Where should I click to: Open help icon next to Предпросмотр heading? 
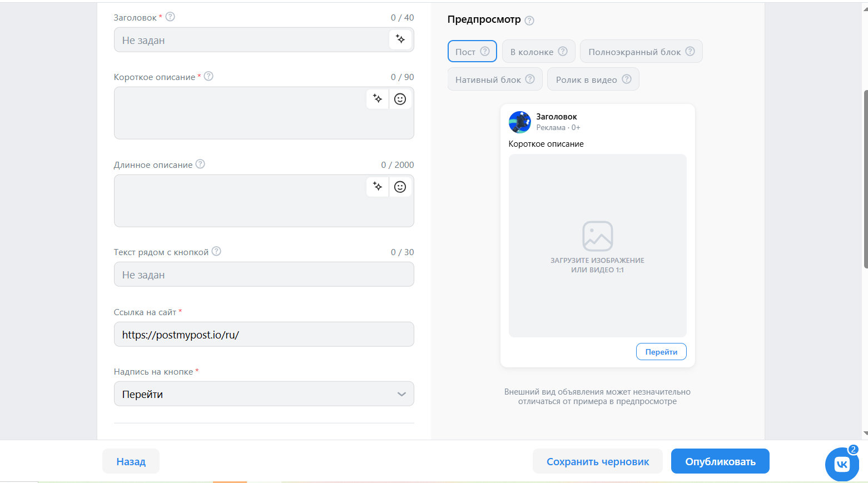pyautogui.click(x=529, y=21)
